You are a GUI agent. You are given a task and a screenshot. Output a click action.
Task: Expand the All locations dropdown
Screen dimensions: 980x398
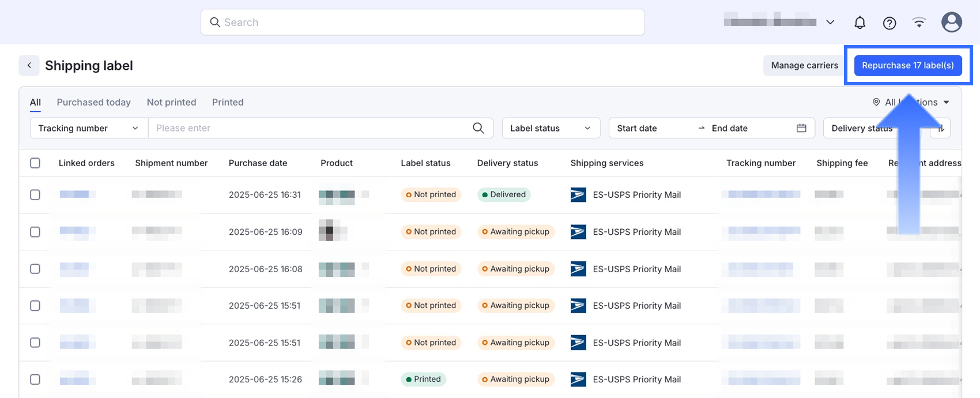point(911,102)
